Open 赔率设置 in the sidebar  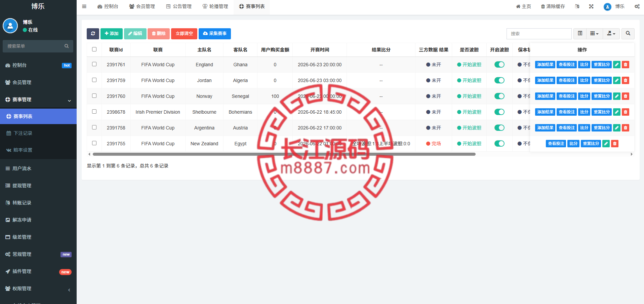click(x=38, y=150)
